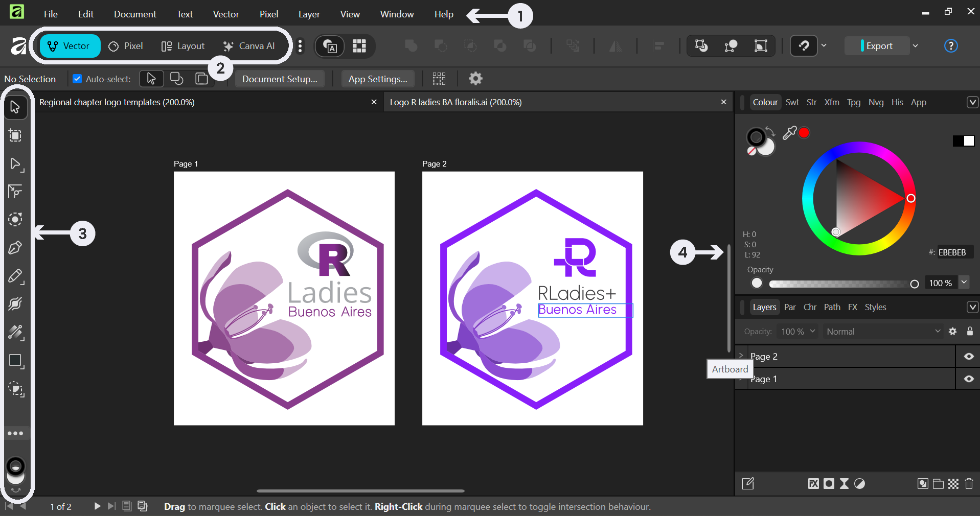Switch to the Pixel studio

tap(126, 46)
